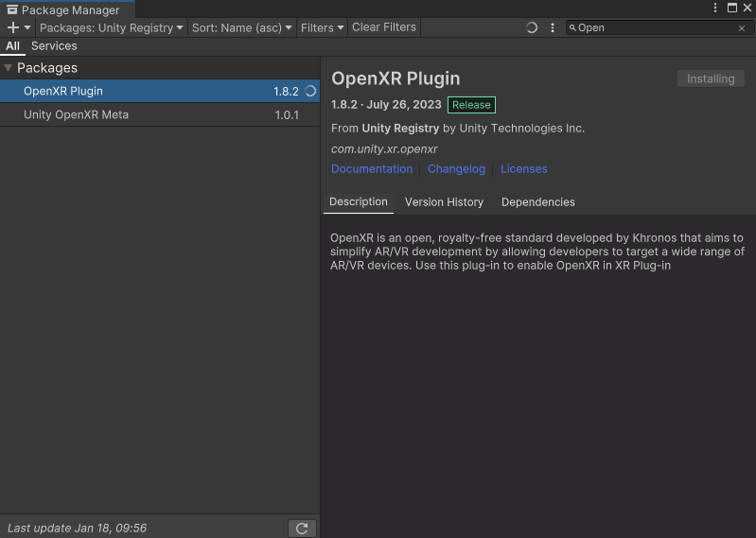Open the Changelog link

click(456, 169)
